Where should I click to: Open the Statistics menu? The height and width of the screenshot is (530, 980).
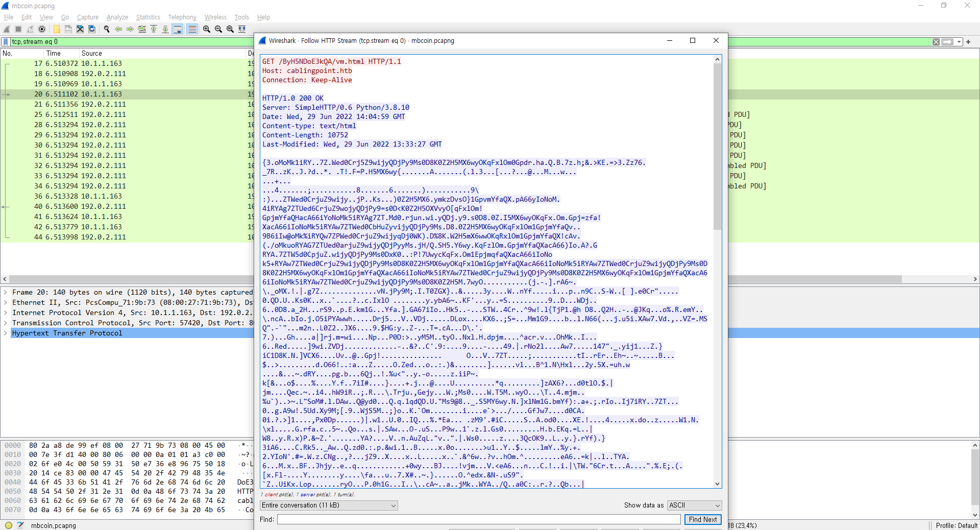click(x=148, y=17)
